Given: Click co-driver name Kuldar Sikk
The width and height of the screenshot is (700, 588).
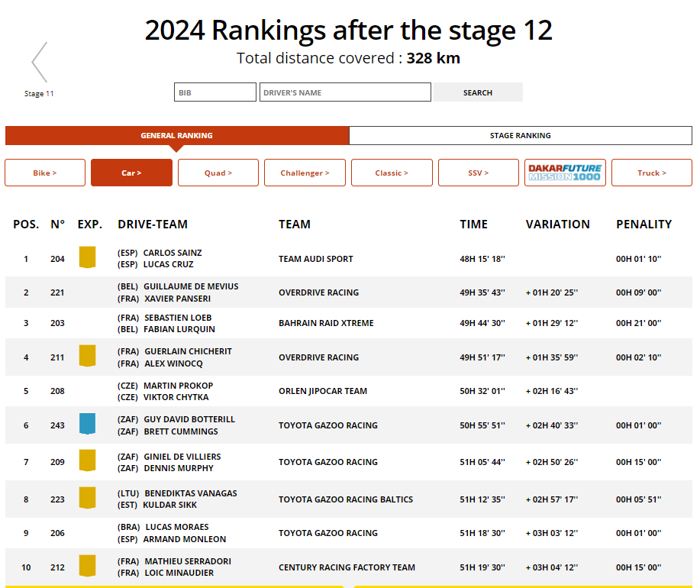Looking at the screenshot, I should point(169,505).
